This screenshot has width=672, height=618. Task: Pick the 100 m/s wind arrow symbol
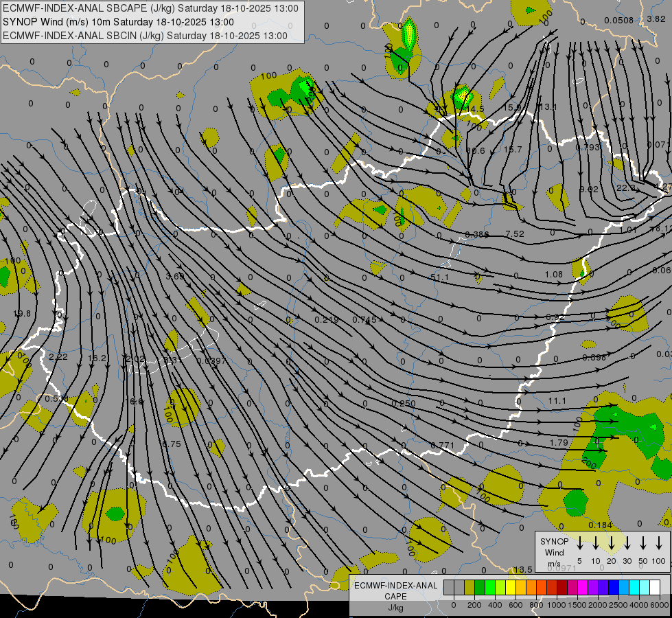660,543
